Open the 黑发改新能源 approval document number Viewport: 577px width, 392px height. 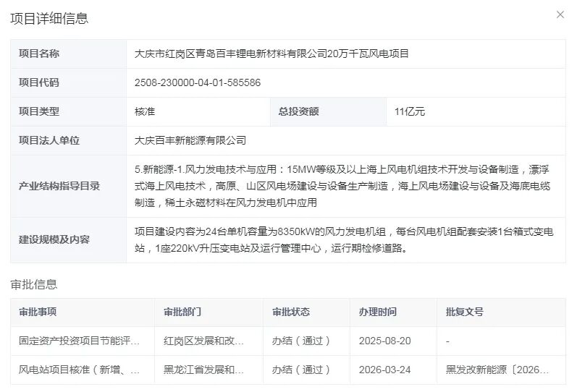497,370
